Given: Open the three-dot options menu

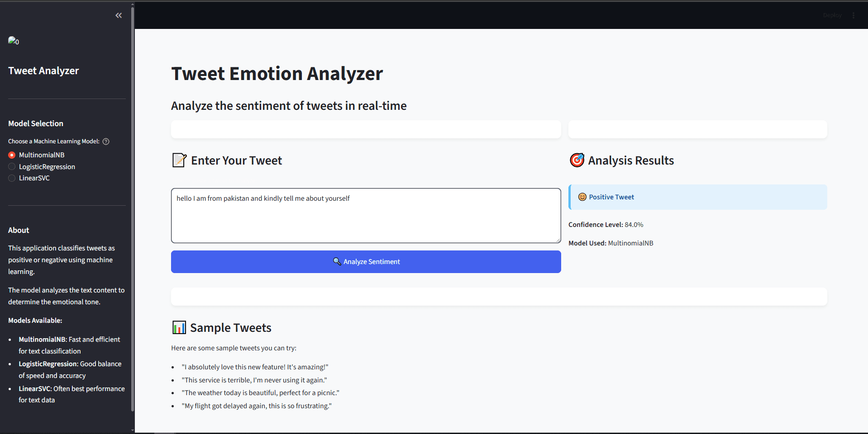Looking at the screenshot, I should point(854,15).
